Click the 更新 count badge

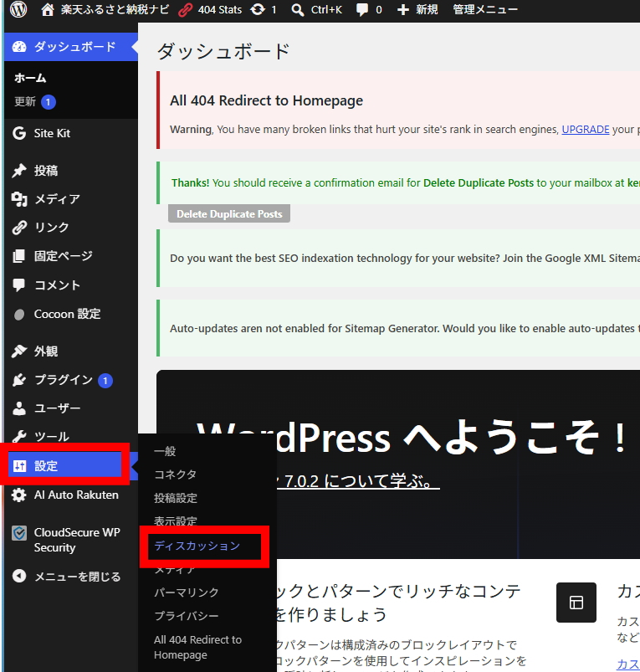[48, 102]
